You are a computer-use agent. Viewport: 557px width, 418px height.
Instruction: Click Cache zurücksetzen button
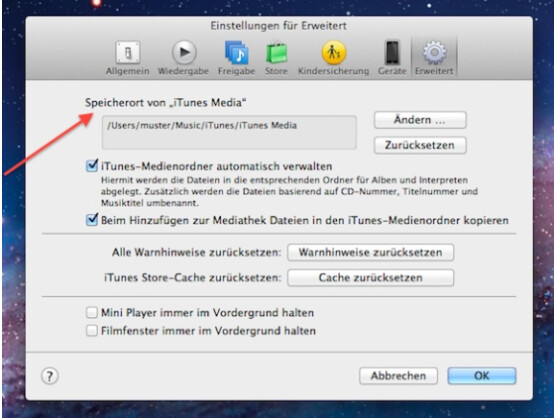pos(371,278)
